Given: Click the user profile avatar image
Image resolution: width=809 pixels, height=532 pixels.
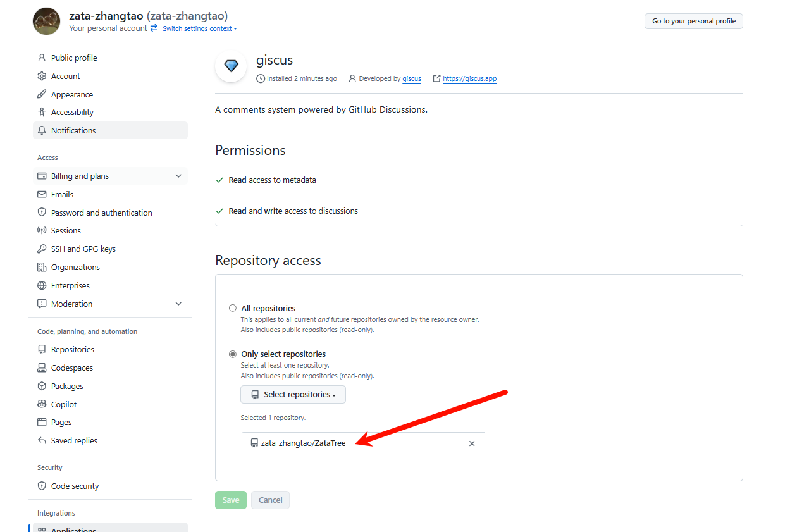Looking at the screenshot, I should coord(47,22).
